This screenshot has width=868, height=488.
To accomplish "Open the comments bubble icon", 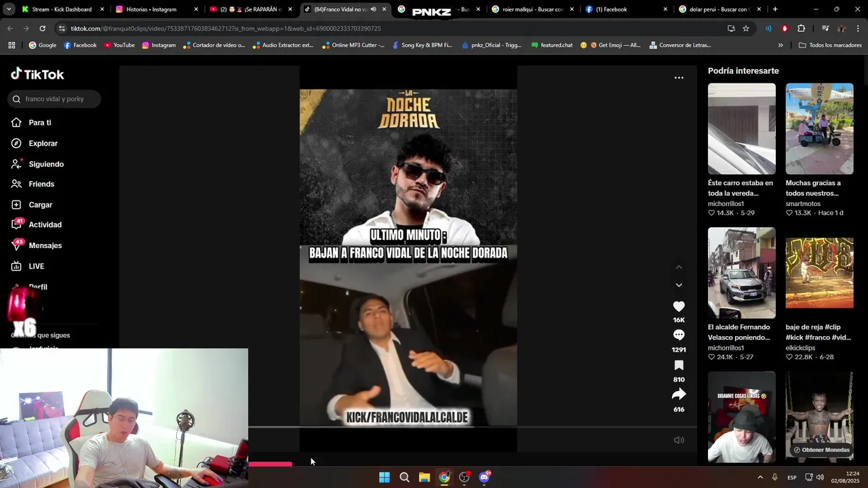I will tap(679, 335).
